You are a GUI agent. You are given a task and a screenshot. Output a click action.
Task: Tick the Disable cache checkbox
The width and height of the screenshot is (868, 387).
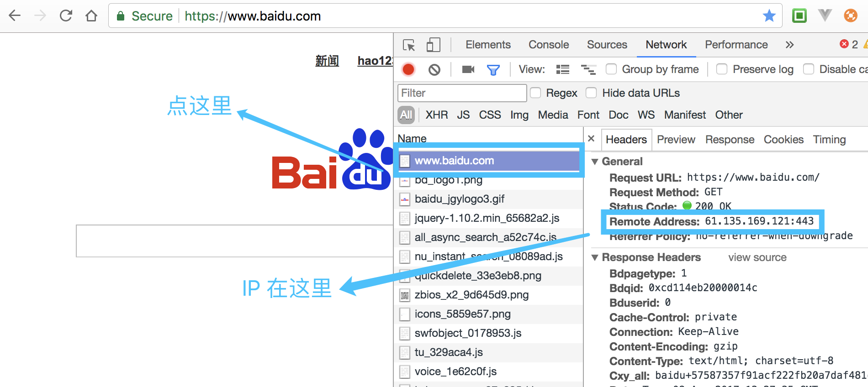click(x=809, y=69)
